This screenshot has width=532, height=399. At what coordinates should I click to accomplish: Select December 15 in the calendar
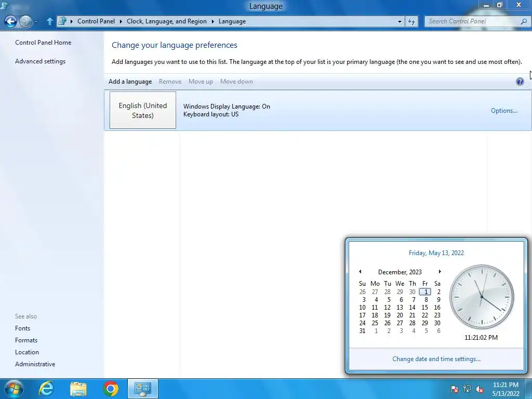(424, 308)
